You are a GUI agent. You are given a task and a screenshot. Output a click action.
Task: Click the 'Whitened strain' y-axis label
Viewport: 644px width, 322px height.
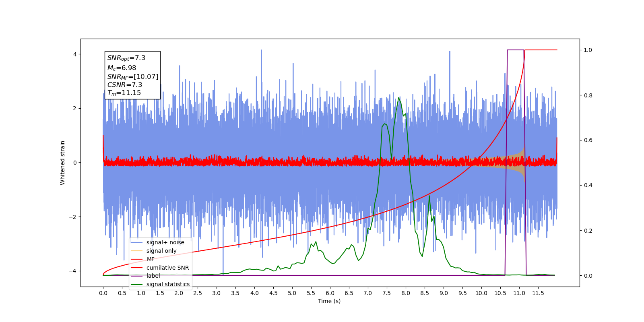[x=62, y=163]
